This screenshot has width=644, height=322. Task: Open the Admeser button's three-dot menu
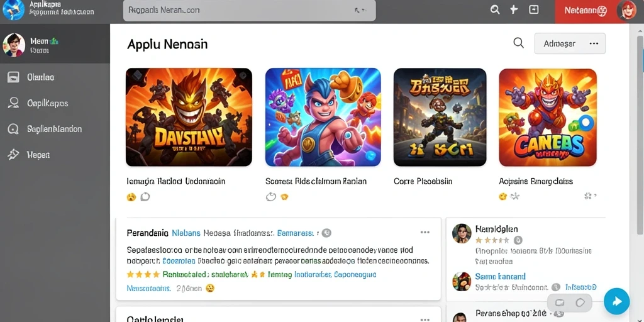click(594, 43)
